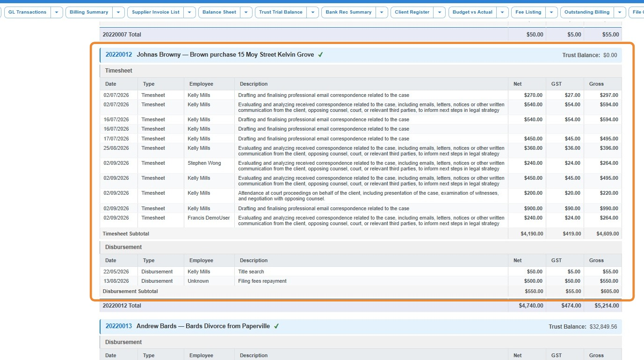This screenshot has width=644, height=360.
Task: Open the Balance Sheet report
Action: click(x=219, y=12)
